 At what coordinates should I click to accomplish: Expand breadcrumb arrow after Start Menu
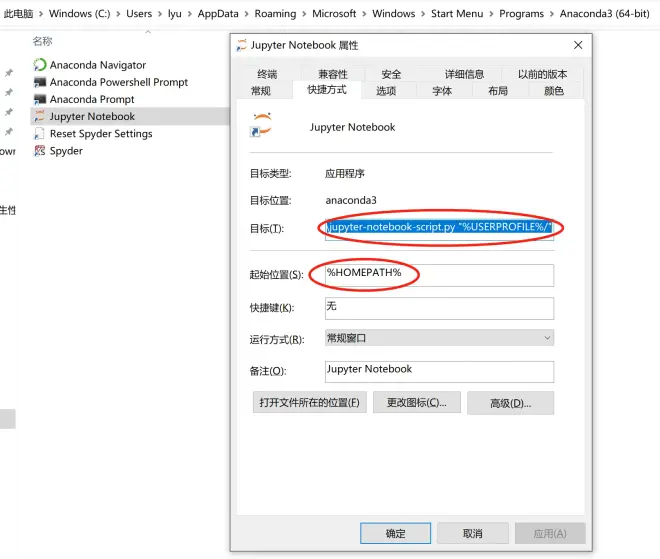[490, 14]
